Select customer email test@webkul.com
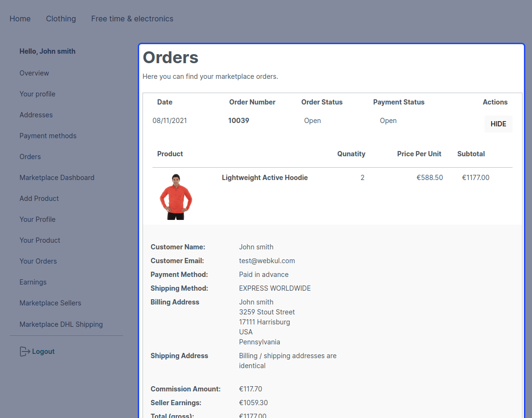This screenshot has height=418, width=532. (x=266, y=261)
